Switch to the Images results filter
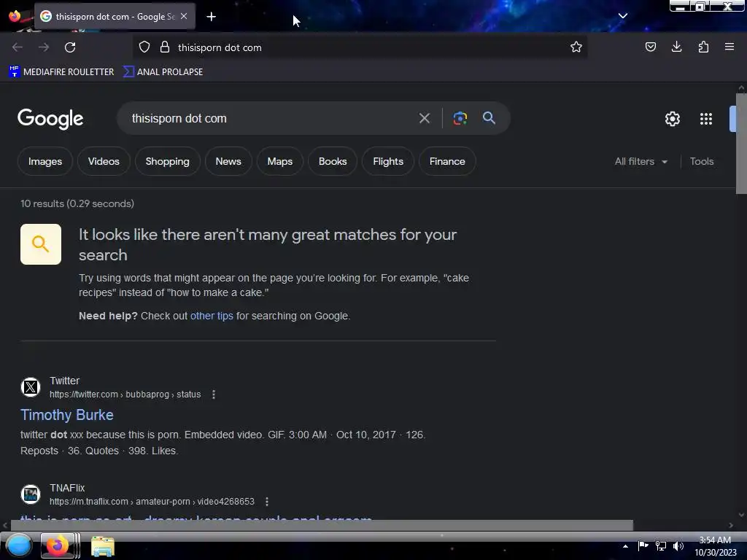This screenshot has height=560, width=747. (45, 161)
